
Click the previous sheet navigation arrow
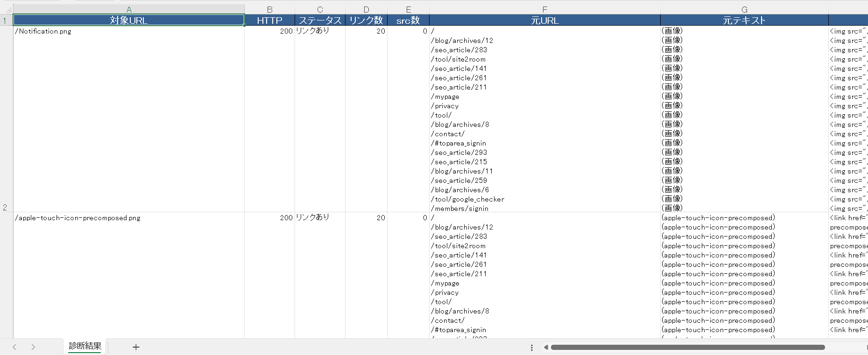(14, 347)
